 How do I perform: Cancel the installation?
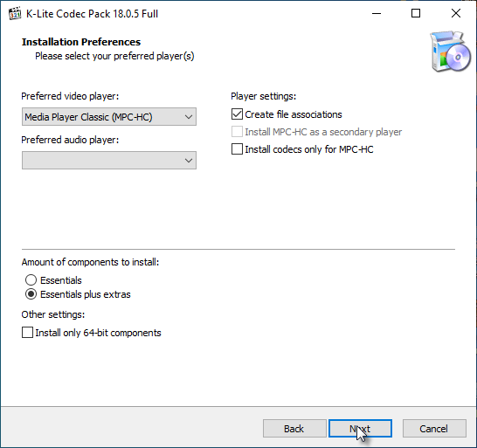pos(434,429)
